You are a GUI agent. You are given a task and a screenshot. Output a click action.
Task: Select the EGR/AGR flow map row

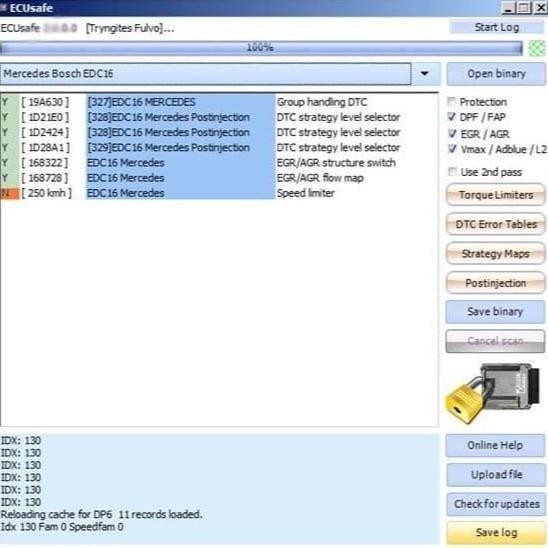[219, 178]
